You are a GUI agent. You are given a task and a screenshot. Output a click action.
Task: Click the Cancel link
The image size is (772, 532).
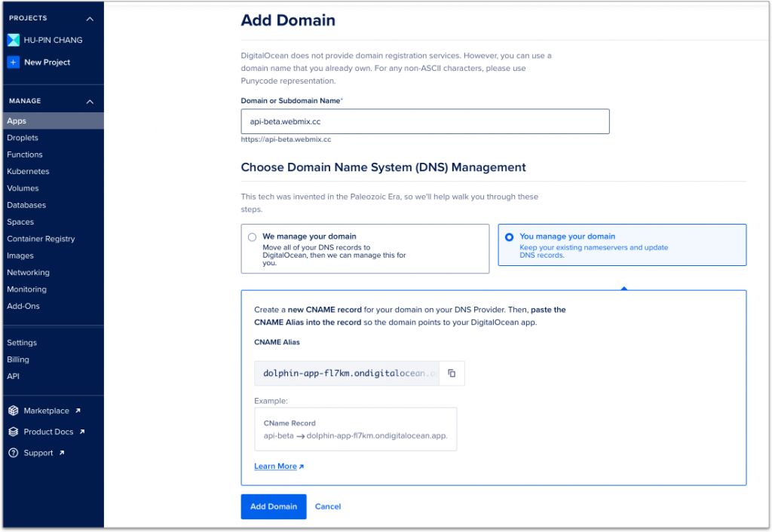tap(327, 506)
